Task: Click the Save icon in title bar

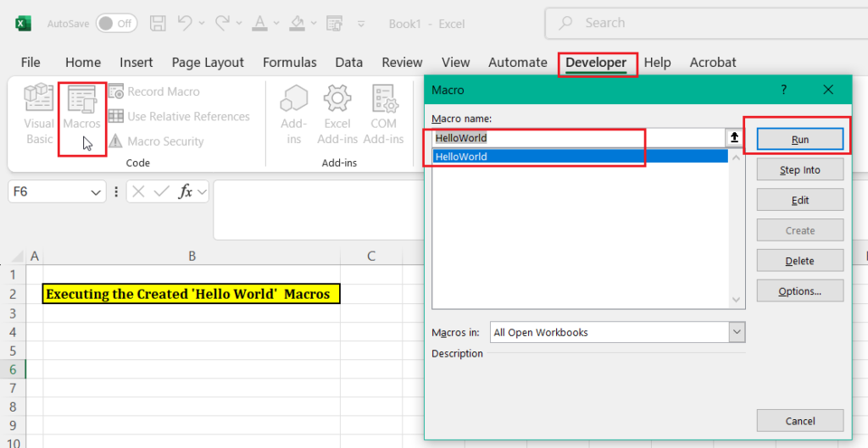Action: coord(158,24)
